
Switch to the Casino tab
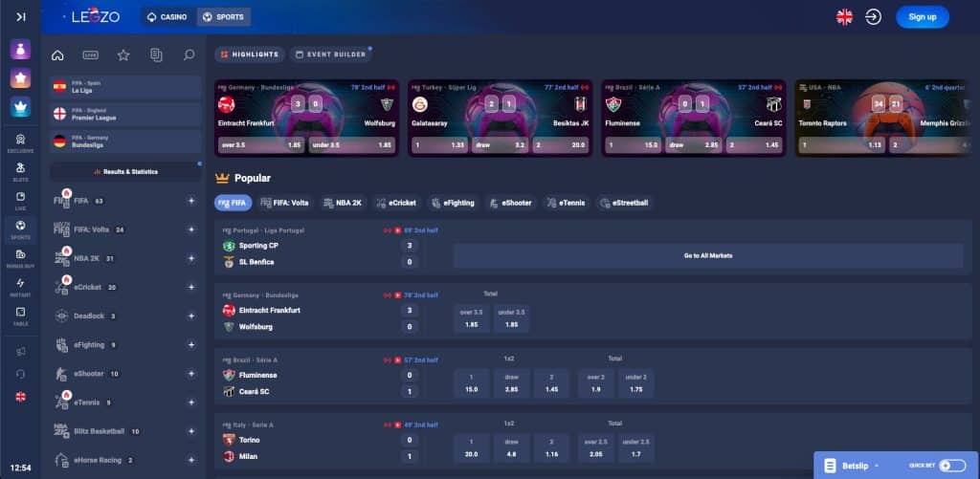coord(167,17)
